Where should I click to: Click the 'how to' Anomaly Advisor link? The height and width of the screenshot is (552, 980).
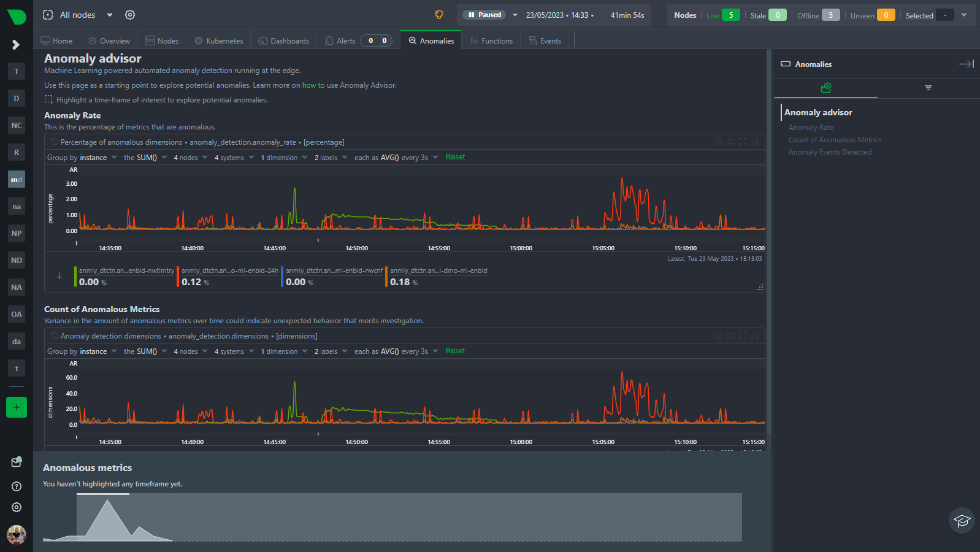tap(313, 85)
